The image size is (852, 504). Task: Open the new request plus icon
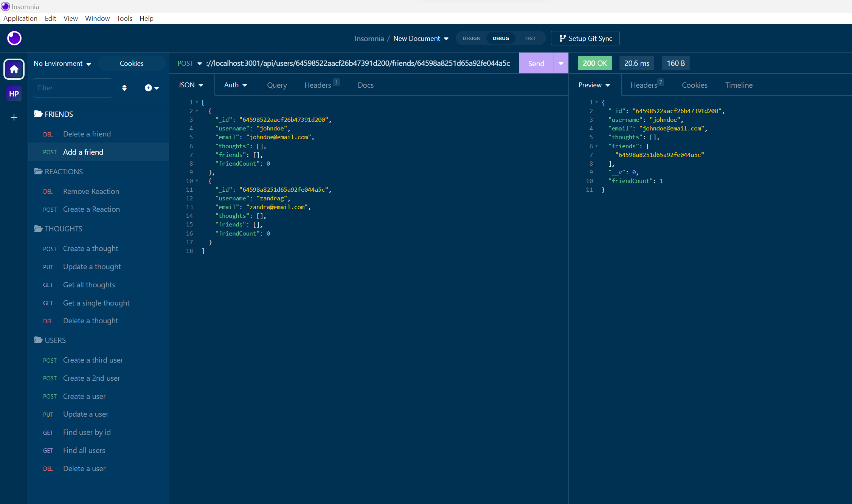(148, 88)
